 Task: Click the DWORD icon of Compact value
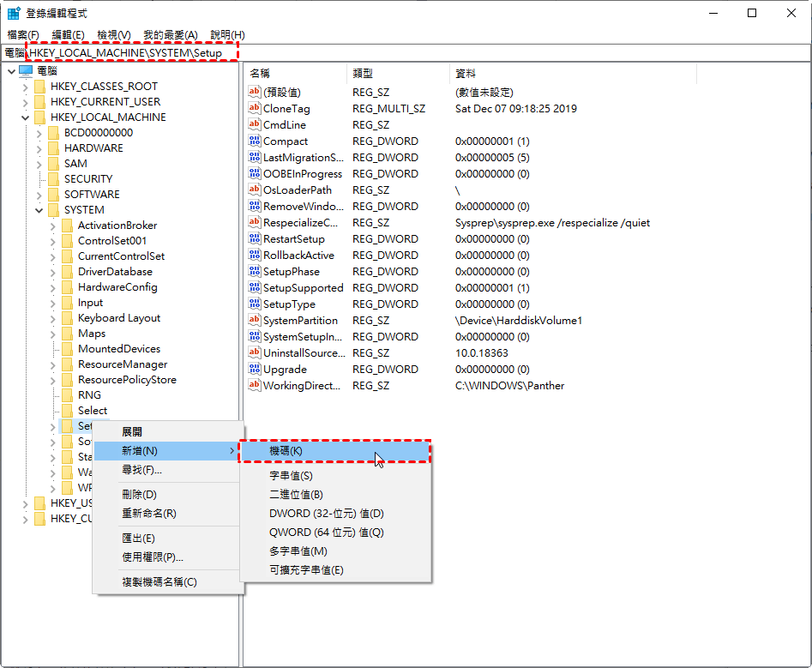pos(255,141)
